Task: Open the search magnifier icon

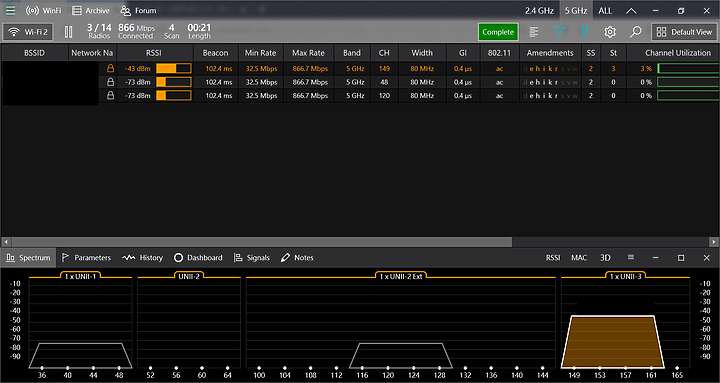Action: (636, 32)
